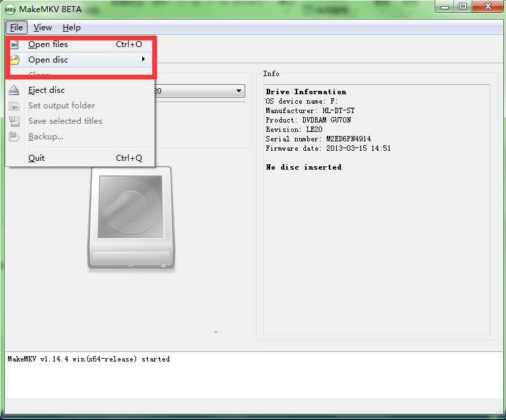Click the Backup icon in menu
Screen dimensions: 506x420
(14, 137)
